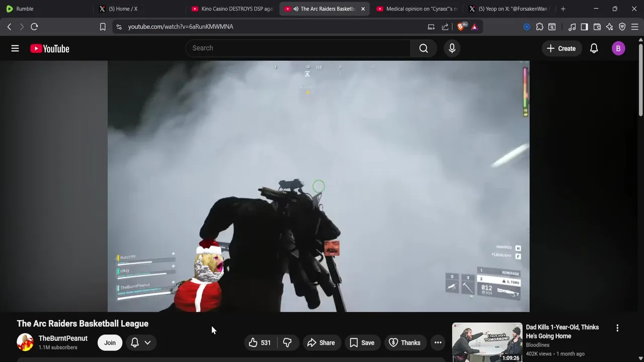Toggle the browser sidebar panel icon
The width and height of the screenshot is (644, 362).
[x=584, y=27]
